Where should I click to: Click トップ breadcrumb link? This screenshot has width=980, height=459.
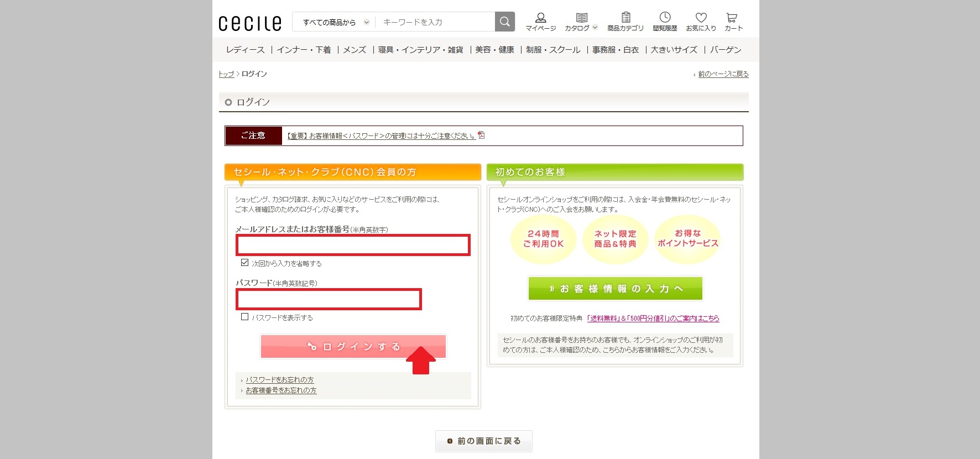pyautogui.click(x=226, y=74)
